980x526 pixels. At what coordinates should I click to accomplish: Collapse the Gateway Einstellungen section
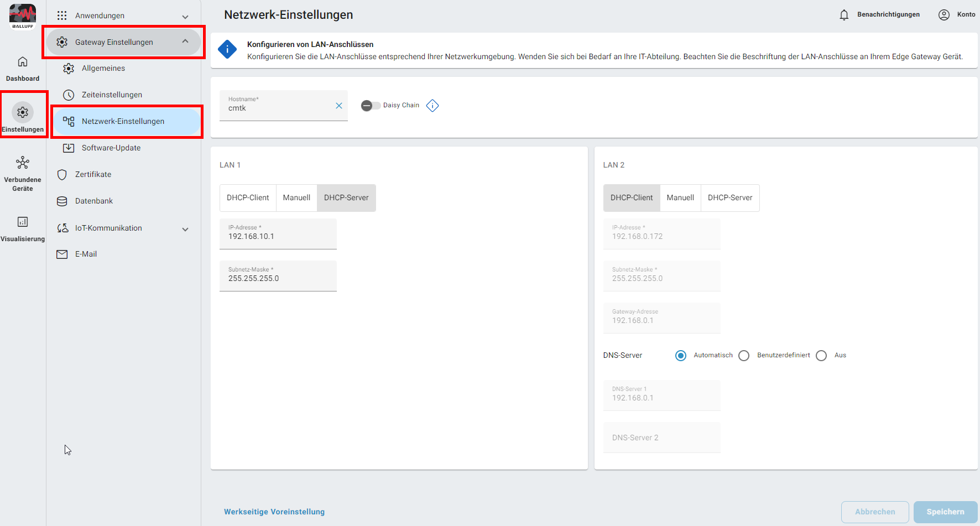185,42
